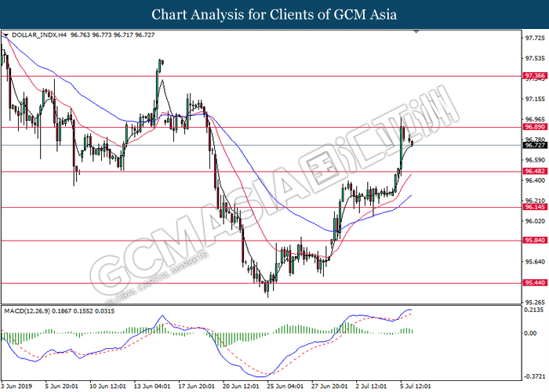Click the 96.590 price axis value
This screenshot has width=549, height=392.
pos(536,160)
